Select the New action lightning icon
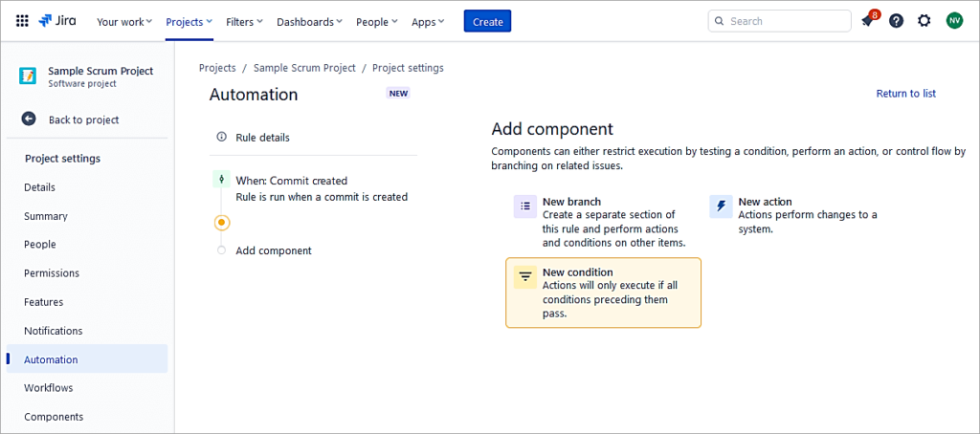980x434 pixels. [721, 206]
